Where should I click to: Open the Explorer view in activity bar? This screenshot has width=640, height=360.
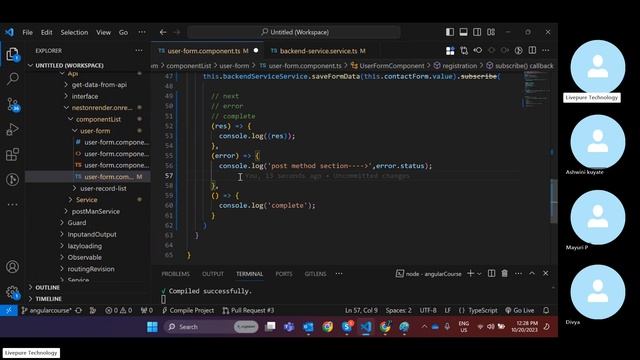coord(13,54)
